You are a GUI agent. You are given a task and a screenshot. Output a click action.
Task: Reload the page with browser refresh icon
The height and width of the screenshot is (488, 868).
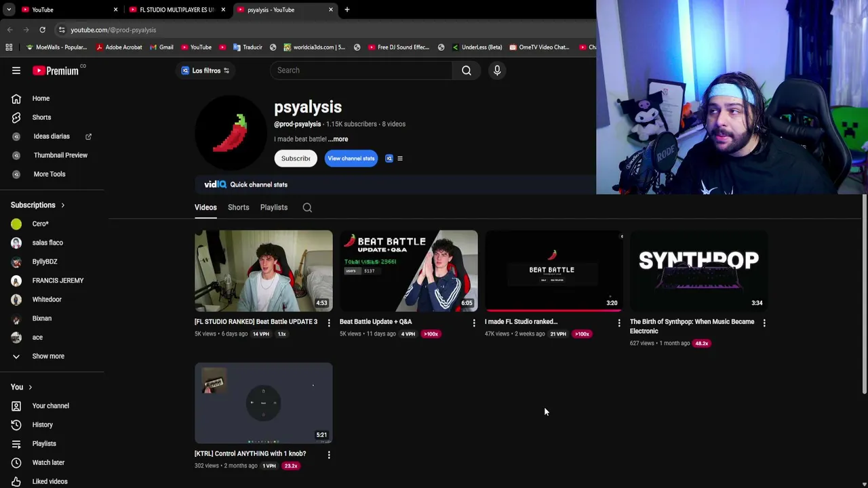[x=42, y=30]
